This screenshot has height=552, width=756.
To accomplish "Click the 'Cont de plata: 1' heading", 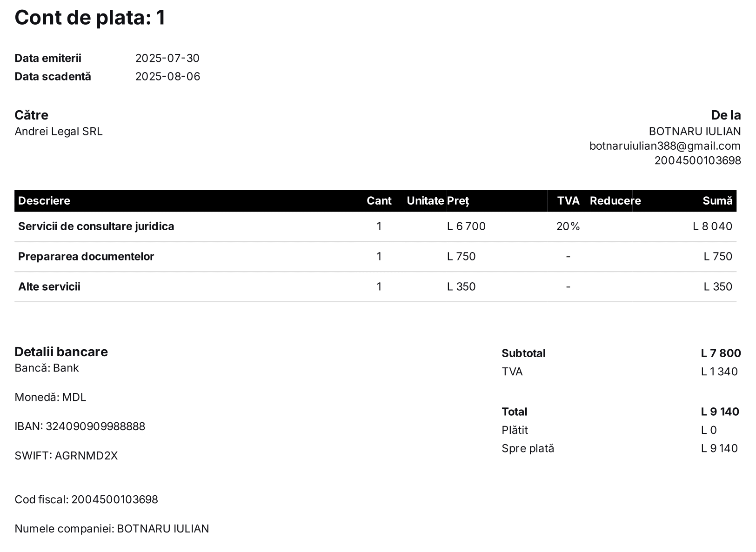I will pos(90,18).
